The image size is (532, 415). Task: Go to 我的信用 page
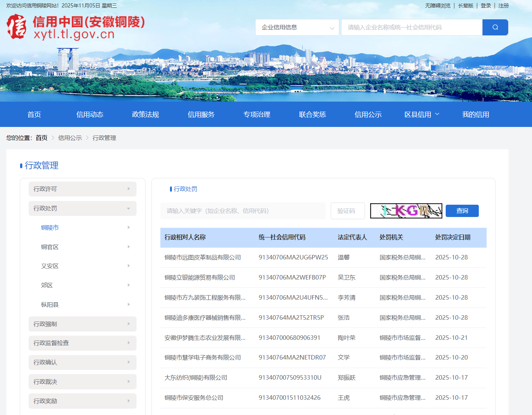(x=476, y=114)
